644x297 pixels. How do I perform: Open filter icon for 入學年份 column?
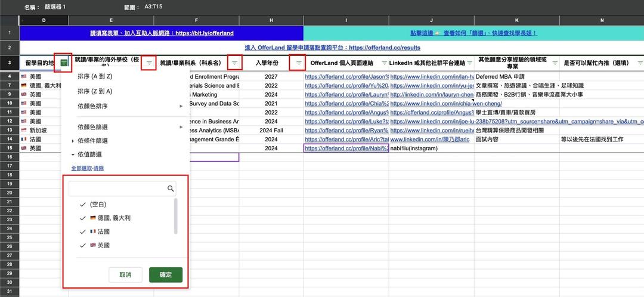point(299,63)
